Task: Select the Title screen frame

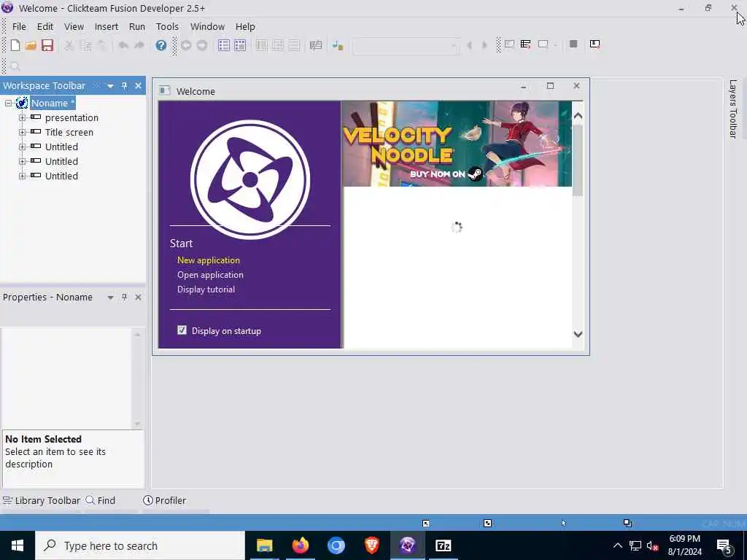Action: point(69,133)
